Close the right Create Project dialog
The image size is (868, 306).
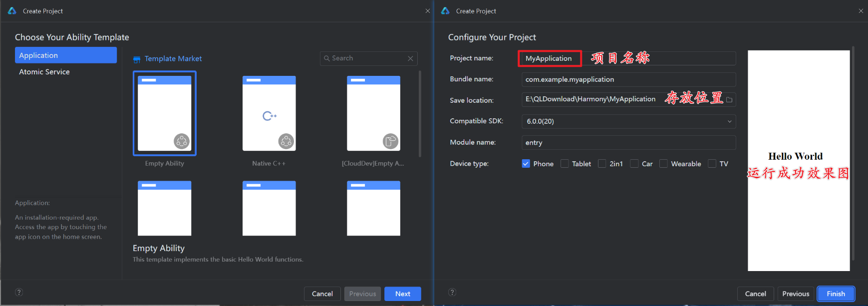[x=861, y=11]
